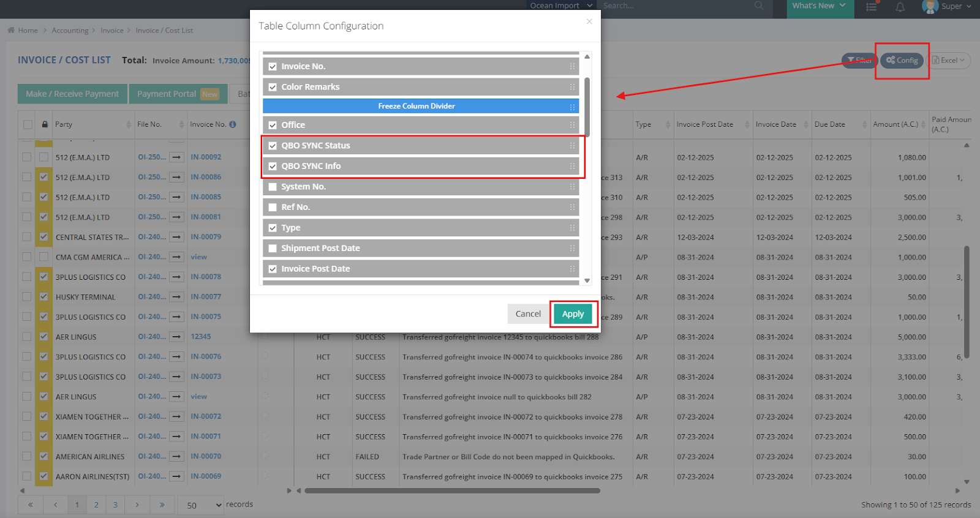Click the notification bell icon
The width and height of the screenshot is (980, 518).
pyautogui.click(x=900, y=7)
